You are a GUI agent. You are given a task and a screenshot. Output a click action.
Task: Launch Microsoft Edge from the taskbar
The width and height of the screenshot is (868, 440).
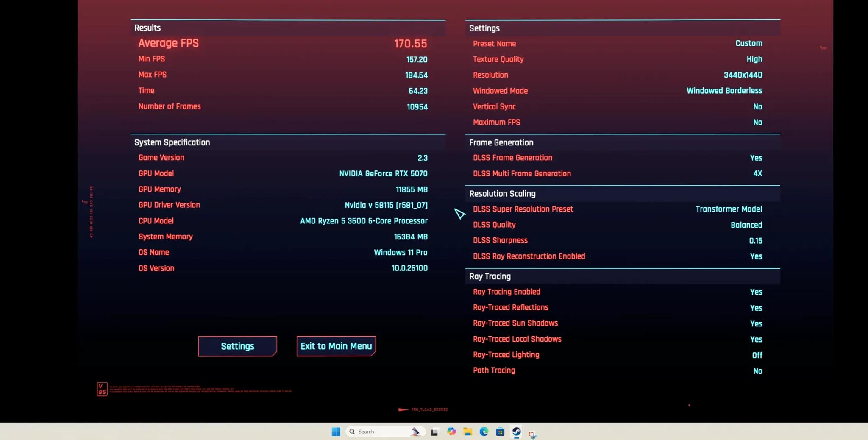[484, 432]
